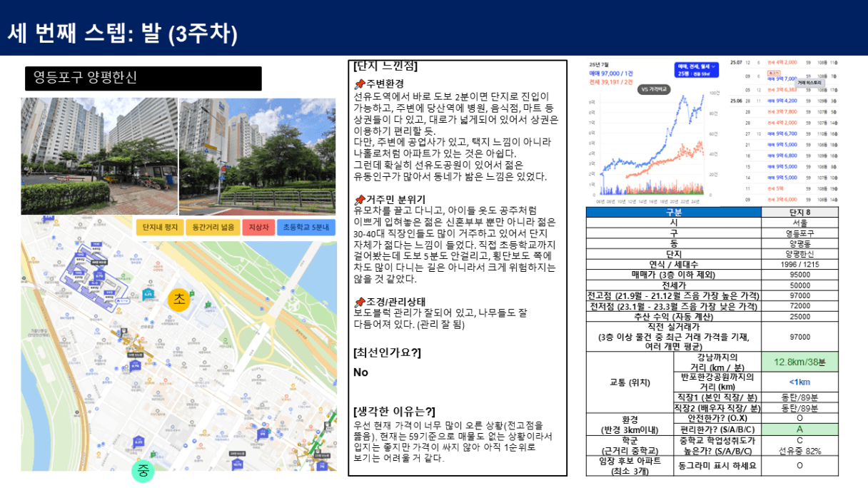Viewport: 868px width, 488px height.
Task: Select the 동그라미 표시 하세요 cell
Action: pyautogui.click(x=717, y=465)
